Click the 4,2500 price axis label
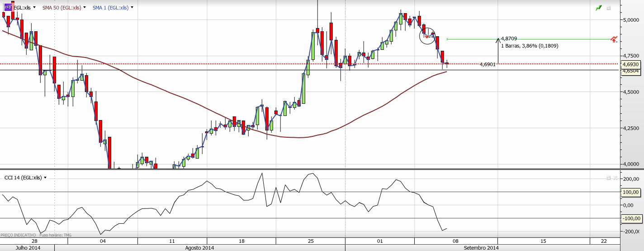Screen dimensions: 644x251 (x=630, y=128)
